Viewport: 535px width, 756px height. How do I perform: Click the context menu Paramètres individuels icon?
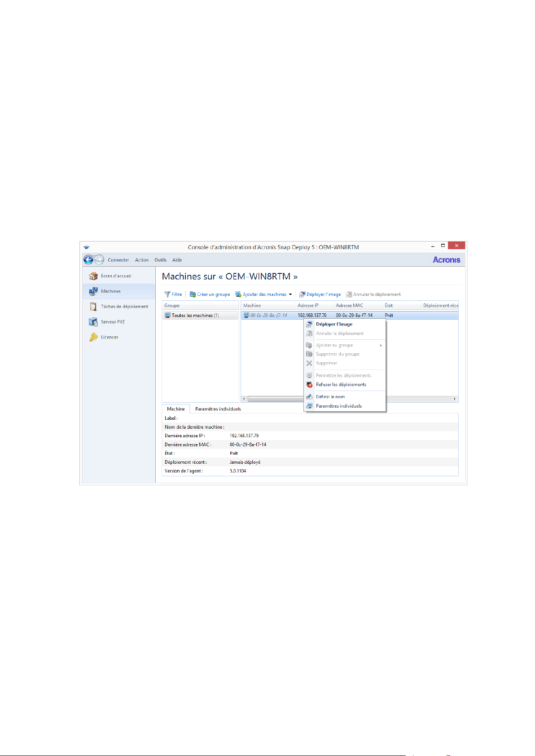309,406
